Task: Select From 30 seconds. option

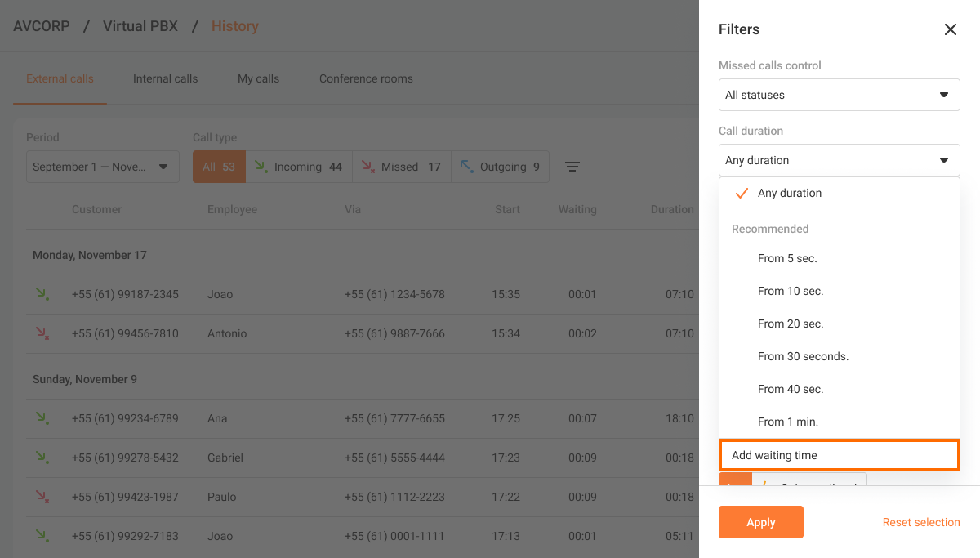Action: click(840, 356)
